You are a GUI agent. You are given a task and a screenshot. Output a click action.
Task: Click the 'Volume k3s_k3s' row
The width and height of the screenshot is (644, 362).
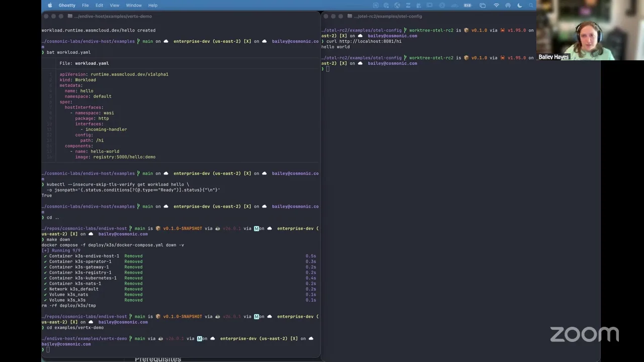point(180,300)
